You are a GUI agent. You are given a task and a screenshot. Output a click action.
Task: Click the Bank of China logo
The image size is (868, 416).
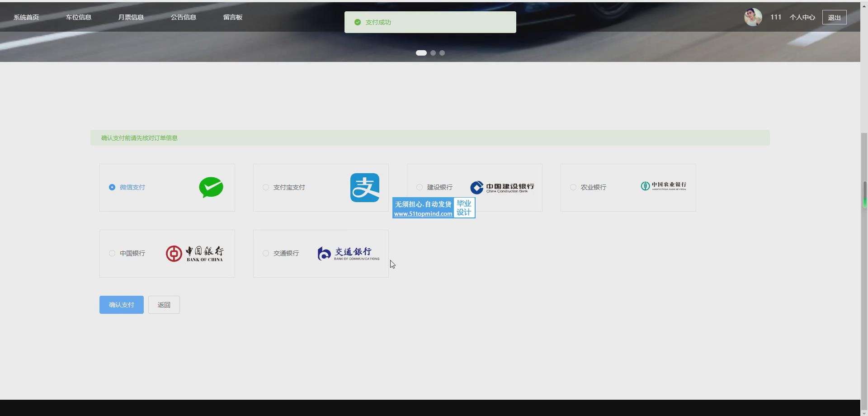tap(194, 254)
